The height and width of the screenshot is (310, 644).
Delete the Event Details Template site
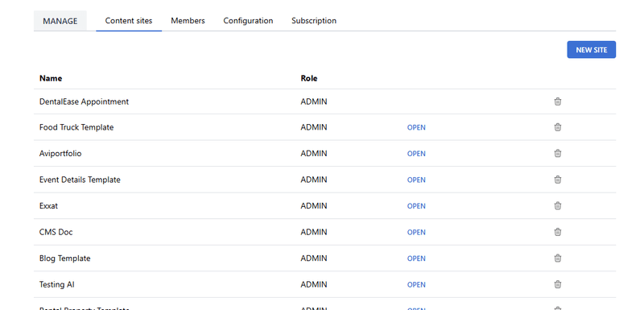pos(557,180)
